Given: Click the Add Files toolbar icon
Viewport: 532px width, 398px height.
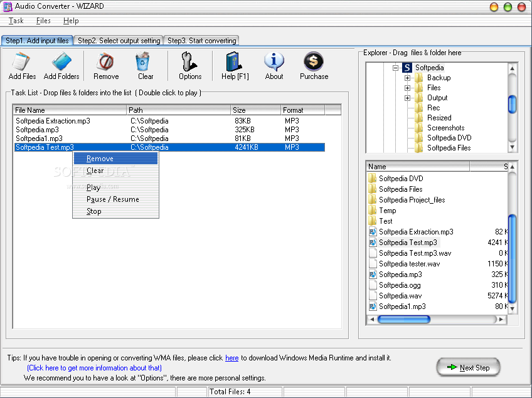Looking at the screenshot, I should point(22,66).
